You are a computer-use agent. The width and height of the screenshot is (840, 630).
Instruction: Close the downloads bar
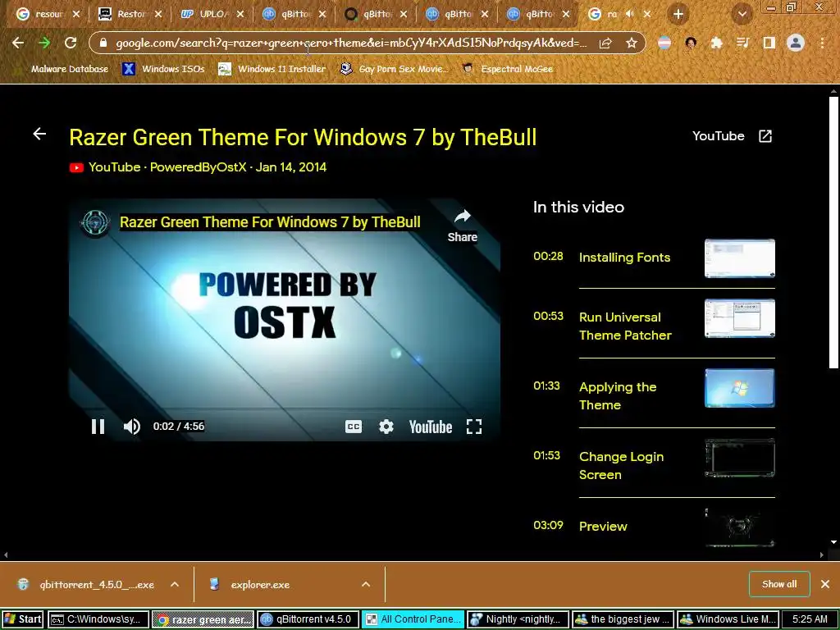(825, 584)
